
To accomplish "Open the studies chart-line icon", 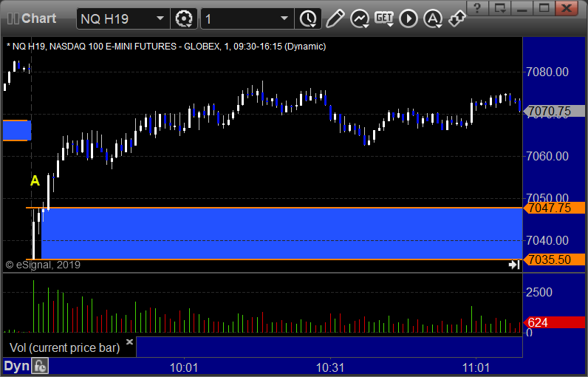I will click(x=360, y=18).
